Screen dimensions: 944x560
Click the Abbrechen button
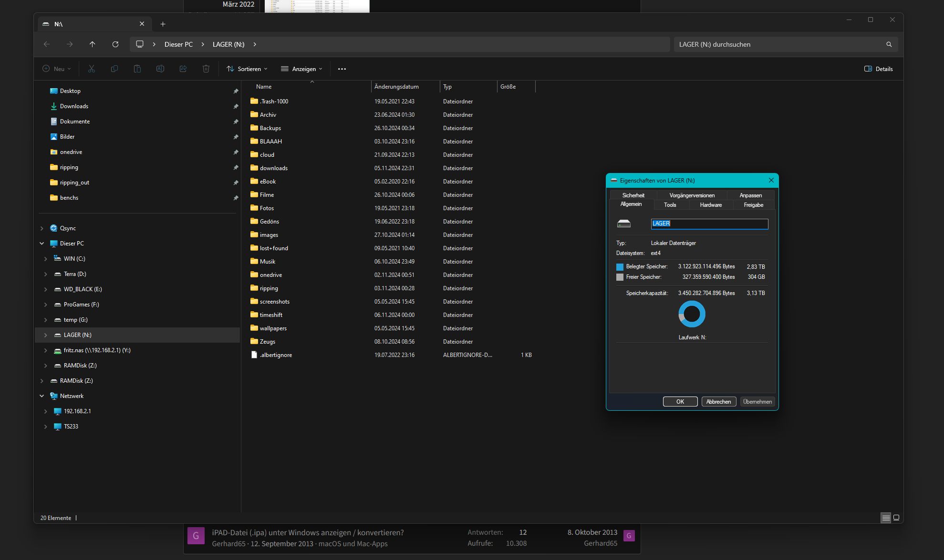click(719, 401)
